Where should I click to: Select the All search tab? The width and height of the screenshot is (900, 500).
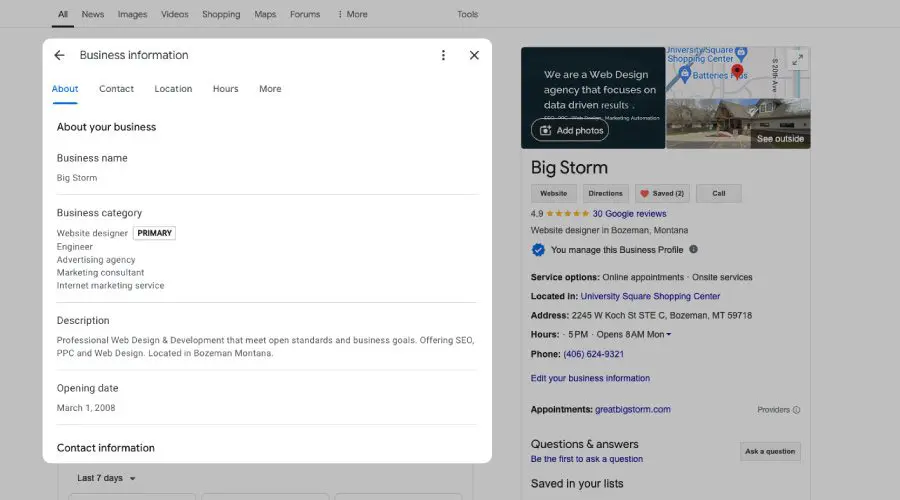tap(63, 14)
